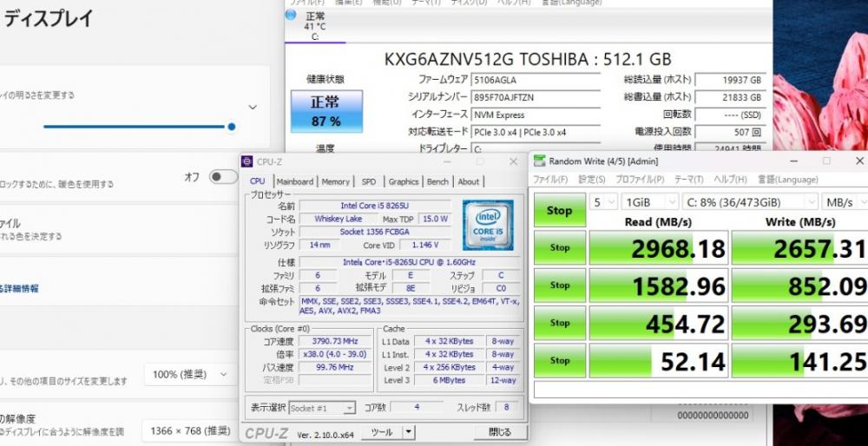This screenshot has height=446, width=868.
Task: Click the blue health status disk icon
Action: coord(291,15)
